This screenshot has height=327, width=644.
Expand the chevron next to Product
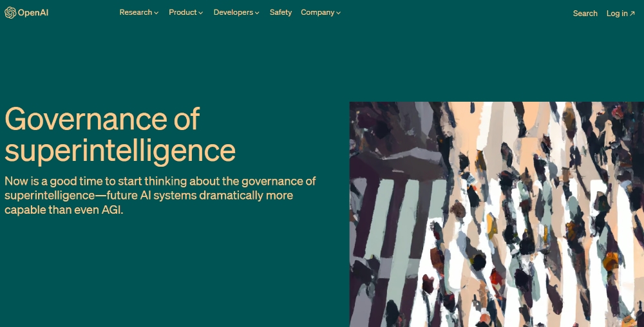click(x=200, y=13)
